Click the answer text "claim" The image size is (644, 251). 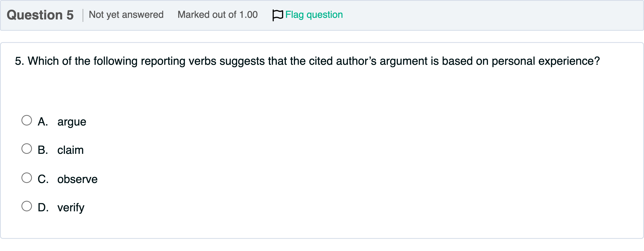click(x=71, y=150)
